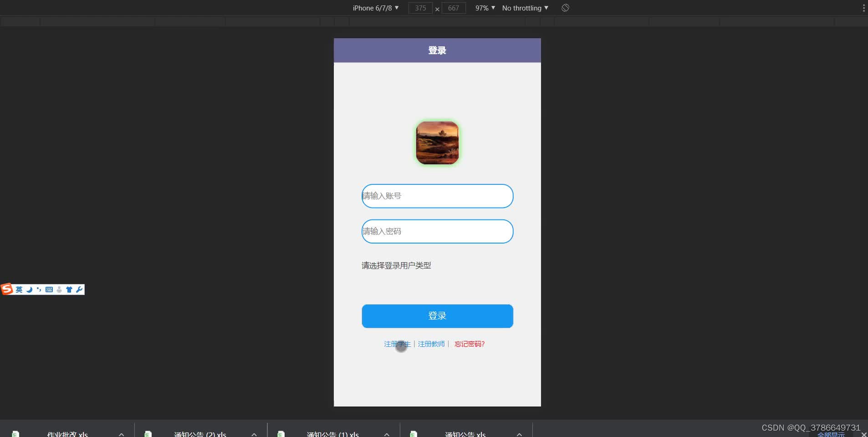Click the 登录 header title

(x=437, y=51)
